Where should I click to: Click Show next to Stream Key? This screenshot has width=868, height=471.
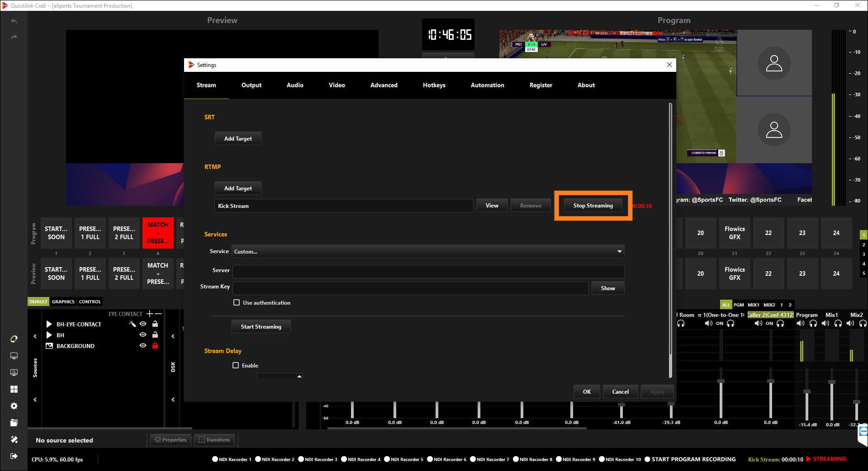coord(607,288)
